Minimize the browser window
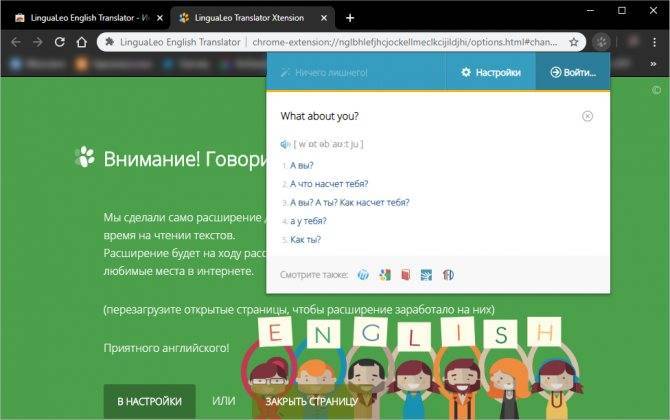 tap(590, 10)
